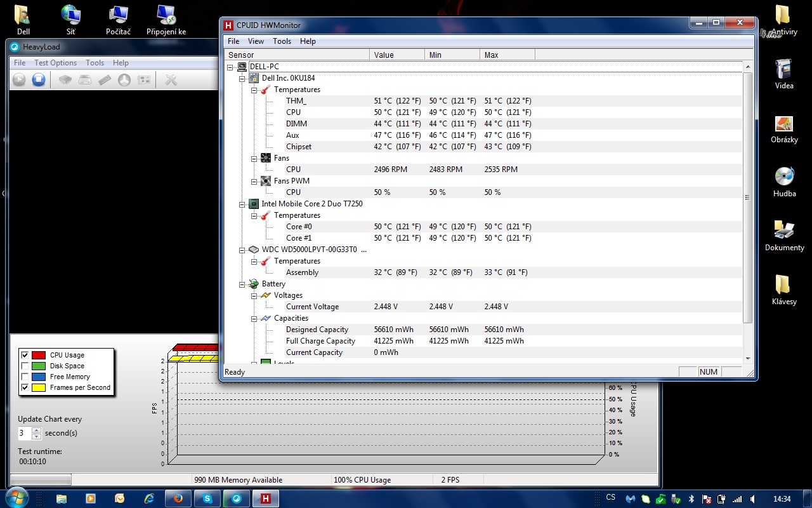Click the Fans node fan icon
The height and width of the screenshot is (508, 812).
click(266, 158)
